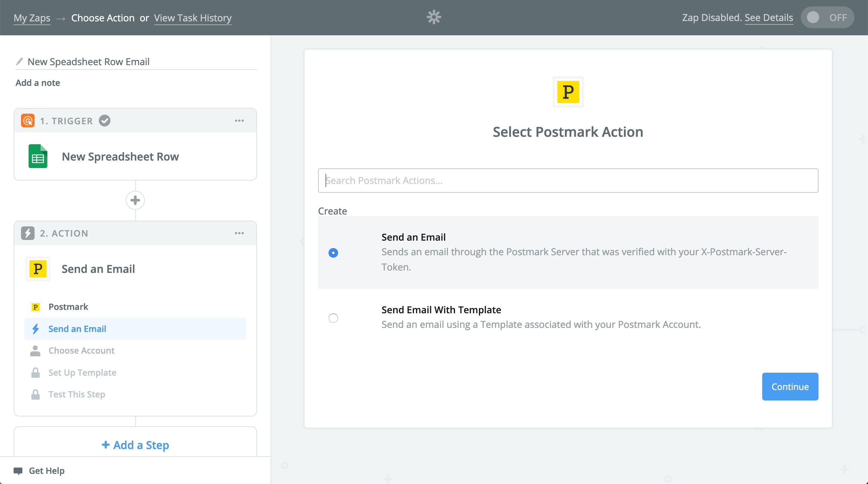The height and width of the screenshot is (484, 868).
Task: Select the Send an Email radio button
Action: point(333,253)
